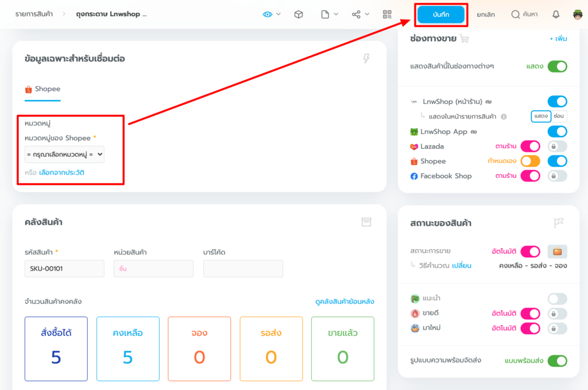The height and width of the screenshot is (390, 588).
Task: Enable the แนะนำ recommended toggle
Action: click(x=557, y=299)
